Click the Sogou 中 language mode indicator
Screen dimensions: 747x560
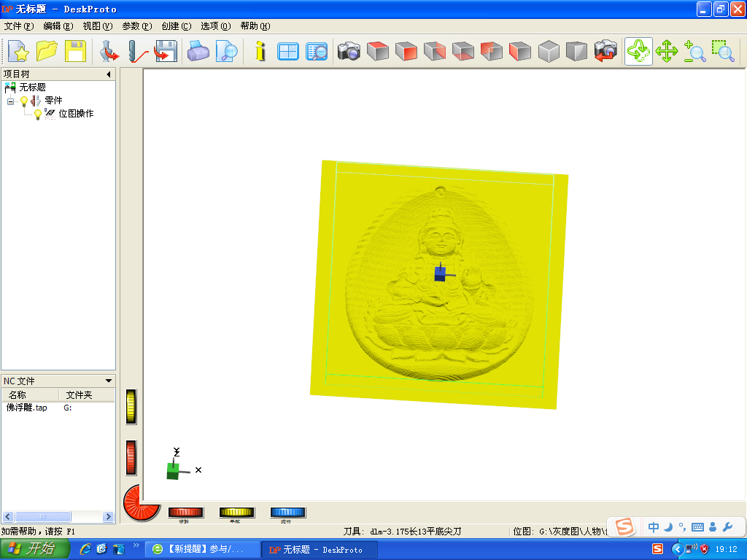click(x=653, y=527)
